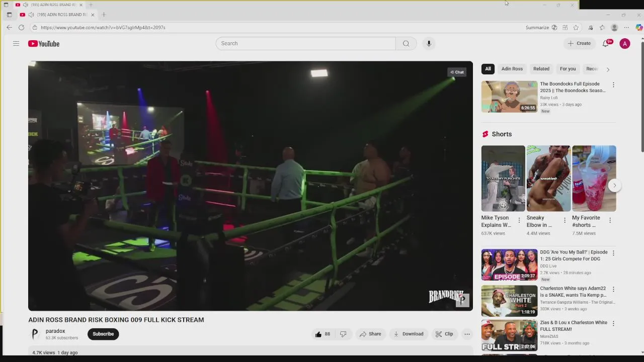Viewport: 644px width, 362px height.
Task: Open Copilot sidebar icon
Action: click(x=639, y=28)
